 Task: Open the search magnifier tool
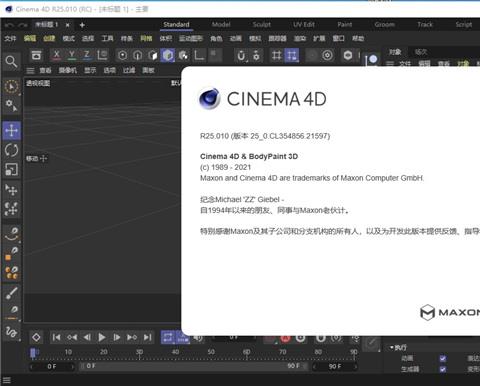coord(11,61)
